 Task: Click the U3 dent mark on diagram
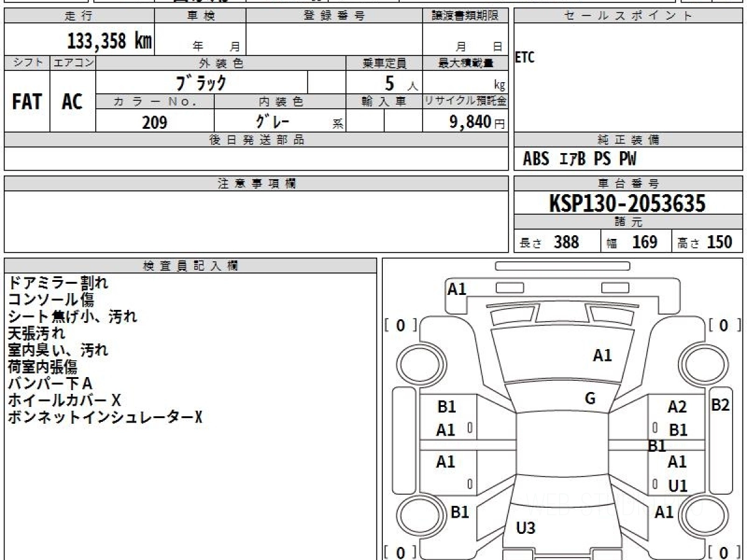[x=525, y=528]
